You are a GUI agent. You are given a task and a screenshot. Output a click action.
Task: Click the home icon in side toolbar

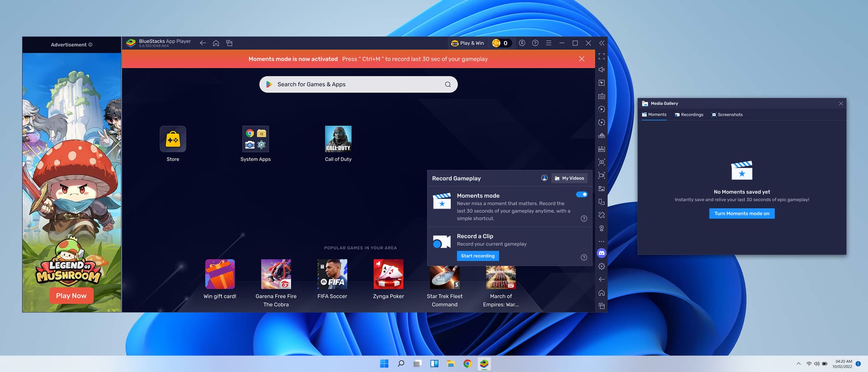coord(601,293)
